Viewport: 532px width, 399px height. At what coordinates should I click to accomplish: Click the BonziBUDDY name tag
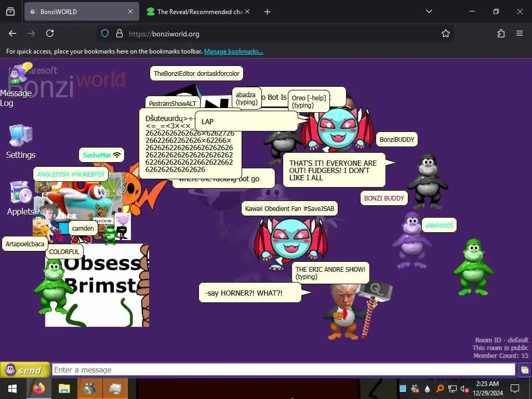click(x=396, y=139)
